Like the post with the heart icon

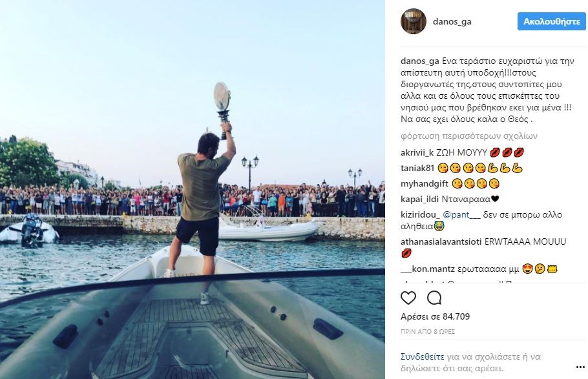tap(408, 298)
